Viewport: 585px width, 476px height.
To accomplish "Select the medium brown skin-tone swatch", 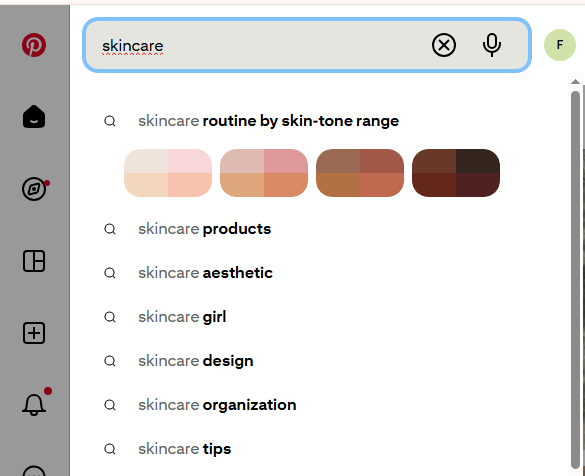I will [x=360, y=173].
